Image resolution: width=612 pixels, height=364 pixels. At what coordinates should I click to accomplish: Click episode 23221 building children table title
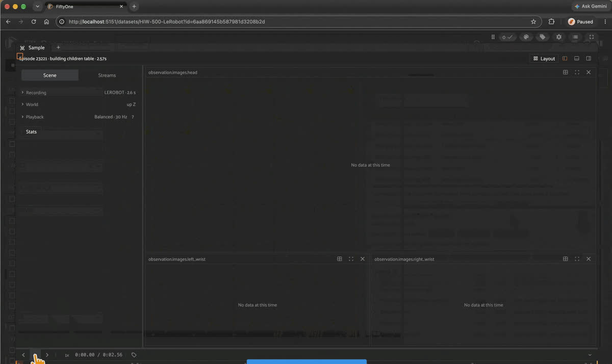63,59
